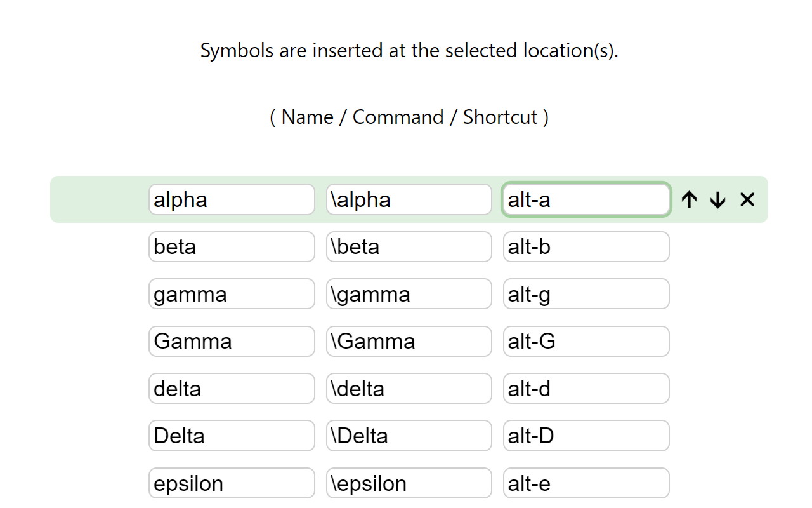Image resolution: width=812 pixels, height=508 pixels.
Task: Select the lowercase delta name field
Action: [232, 389]
